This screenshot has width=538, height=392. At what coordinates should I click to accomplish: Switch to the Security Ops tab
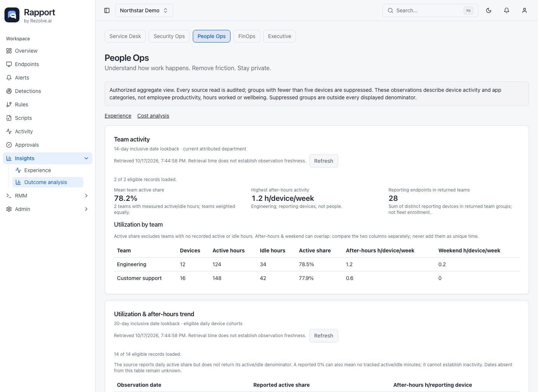[169, 36]
